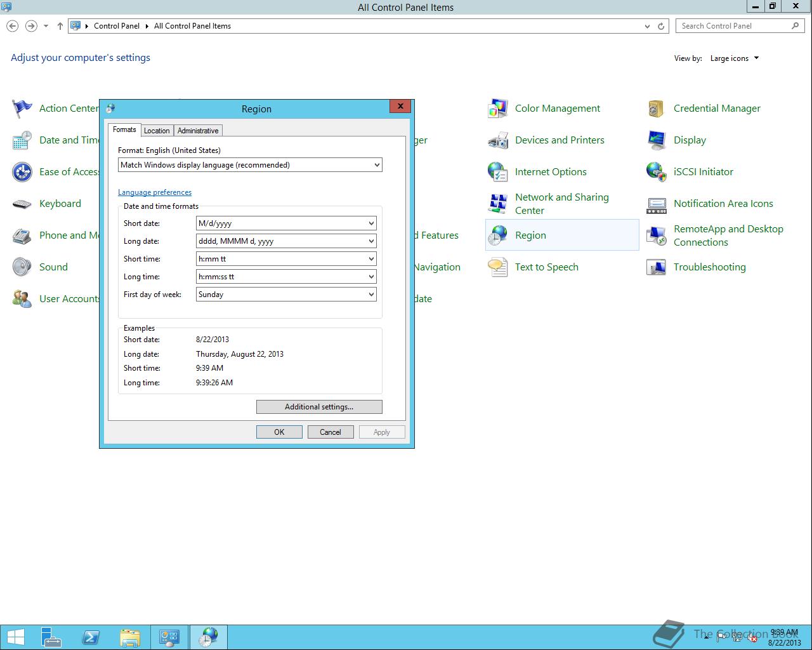Open the Ease of Access icon
The height and width of the screenshot is (650, 812).
[x=22, y=172]
